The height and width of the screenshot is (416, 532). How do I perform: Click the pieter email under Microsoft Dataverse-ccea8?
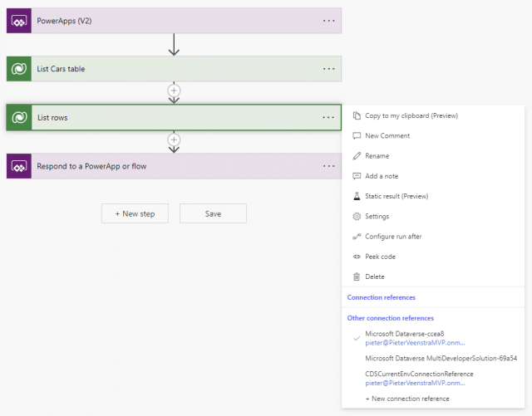[415, 343]
